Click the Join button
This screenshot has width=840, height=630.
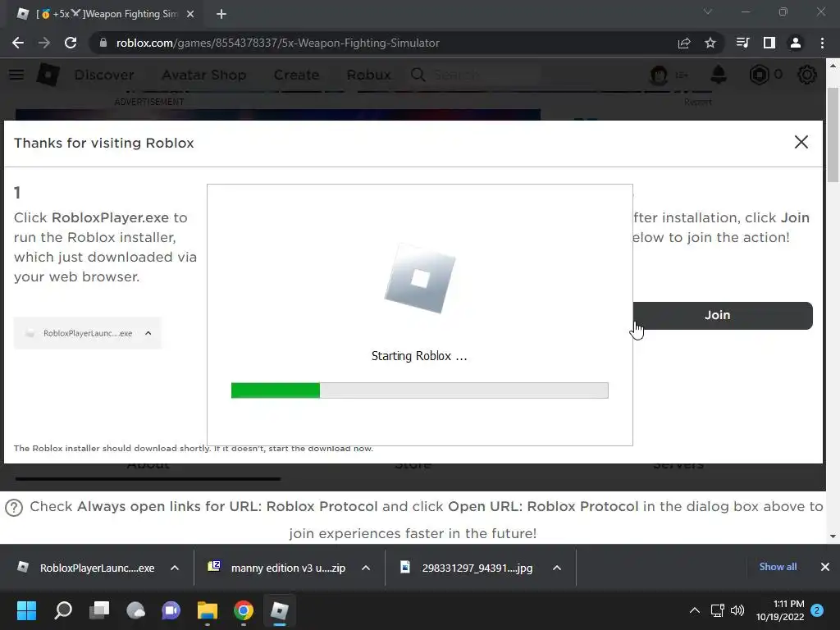tap(722, 316)
